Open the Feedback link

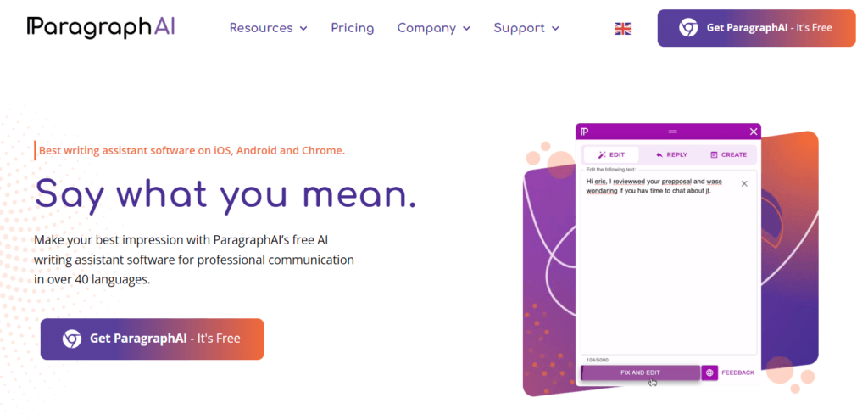click(x=738, y=372)
